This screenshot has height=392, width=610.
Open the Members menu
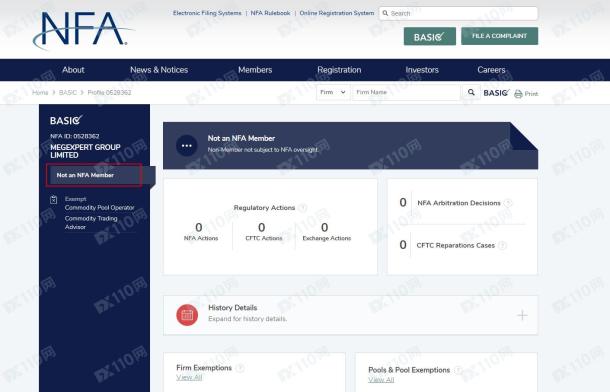255,70
